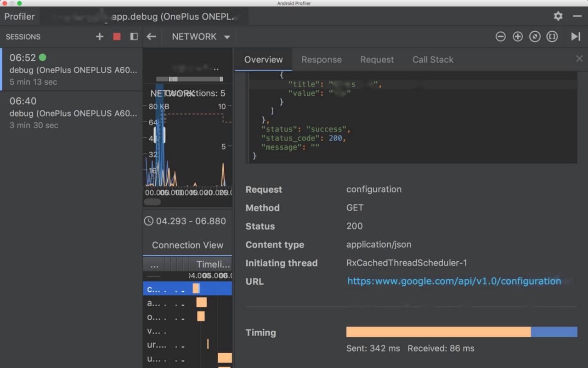The width and height of the screenshot is (588, 368).
Task: Collapse the Sessions panel
Action: tap(133, 36)
